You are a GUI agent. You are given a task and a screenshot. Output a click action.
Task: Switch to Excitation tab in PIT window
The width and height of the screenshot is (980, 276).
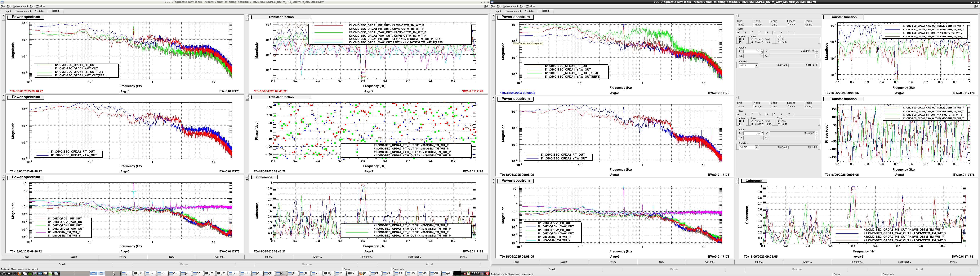[x=40, y=11]
